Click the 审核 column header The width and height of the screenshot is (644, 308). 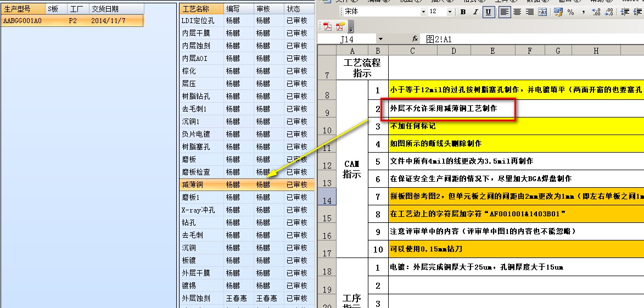(x=269, y=9)
